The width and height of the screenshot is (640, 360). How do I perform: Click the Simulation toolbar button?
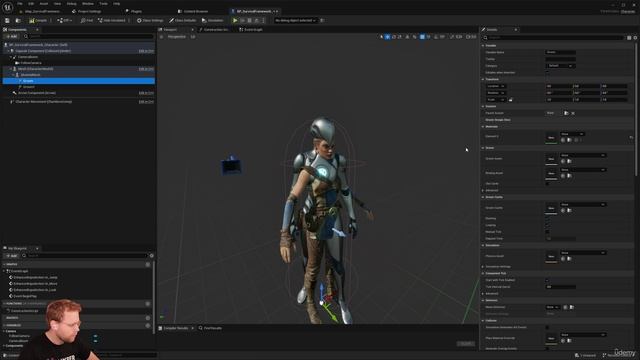click(x=213, y=20)
